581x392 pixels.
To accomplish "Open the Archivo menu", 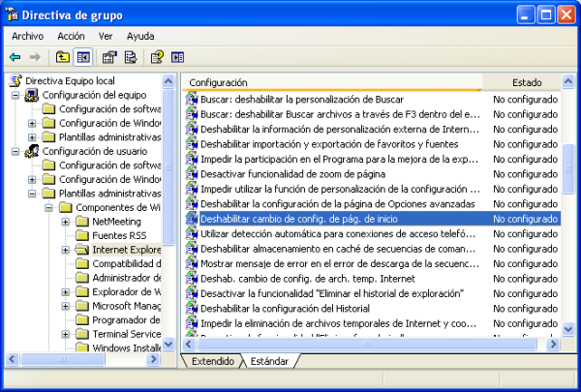I will pos(27,36).
